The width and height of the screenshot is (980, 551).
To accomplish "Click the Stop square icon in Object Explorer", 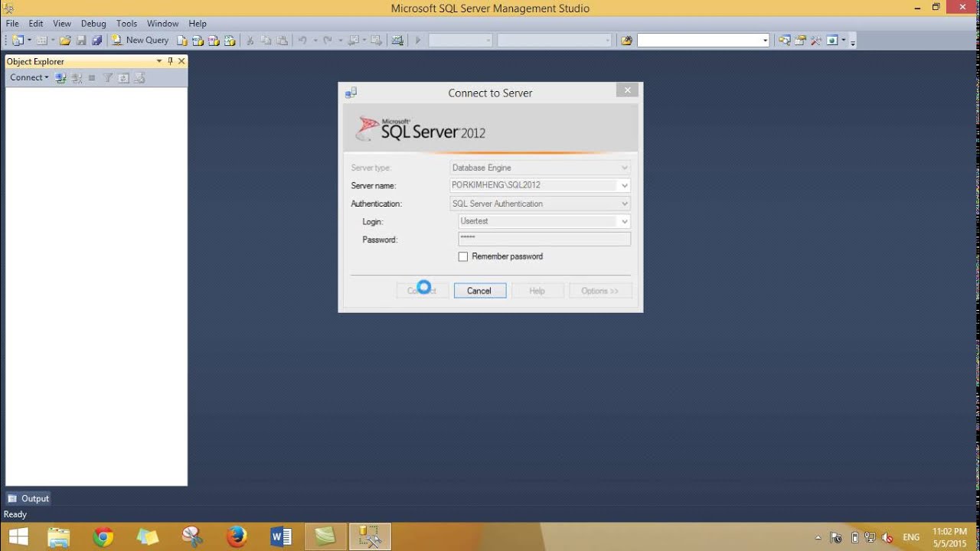I will (x=92, y=77).
